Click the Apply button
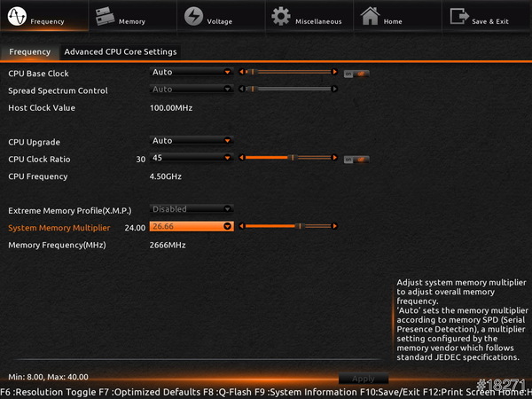 point(364,379)
